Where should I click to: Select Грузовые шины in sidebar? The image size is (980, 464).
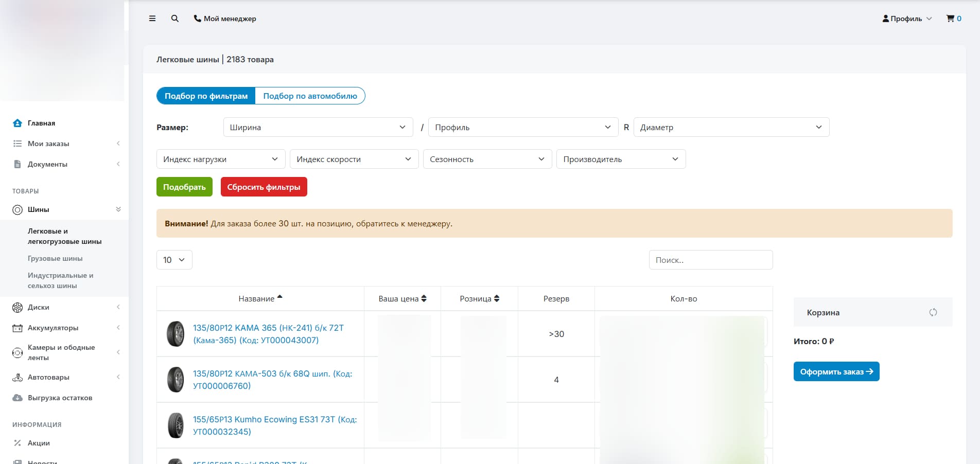55,258
